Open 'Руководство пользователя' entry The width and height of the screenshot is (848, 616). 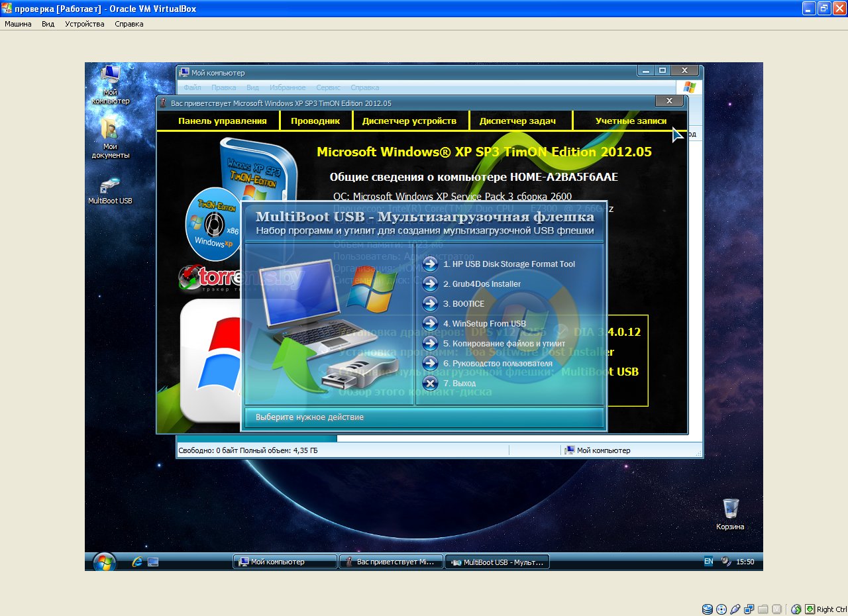[x=498, y=363]
